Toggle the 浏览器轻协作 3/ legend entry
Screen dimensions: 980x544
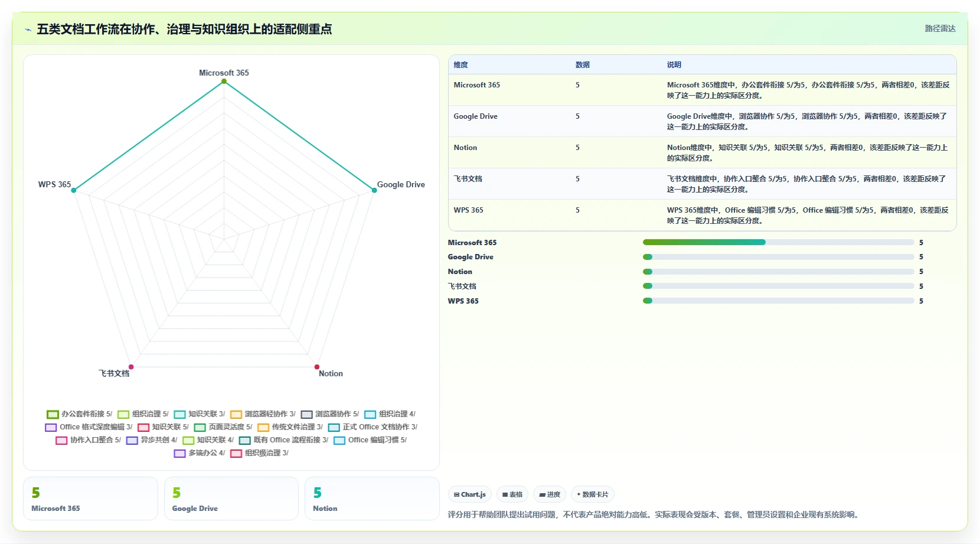(x=263, y=414)
